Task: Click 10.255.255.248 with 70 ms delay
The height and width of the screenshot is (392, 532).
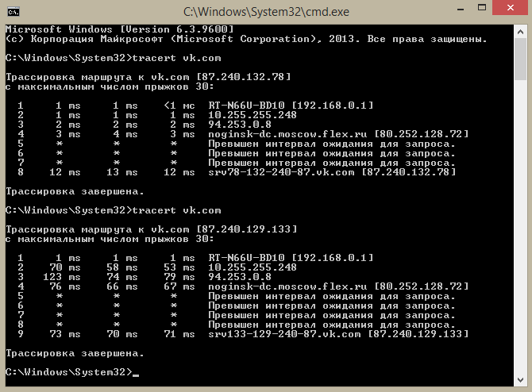Action: coord(253,267)
